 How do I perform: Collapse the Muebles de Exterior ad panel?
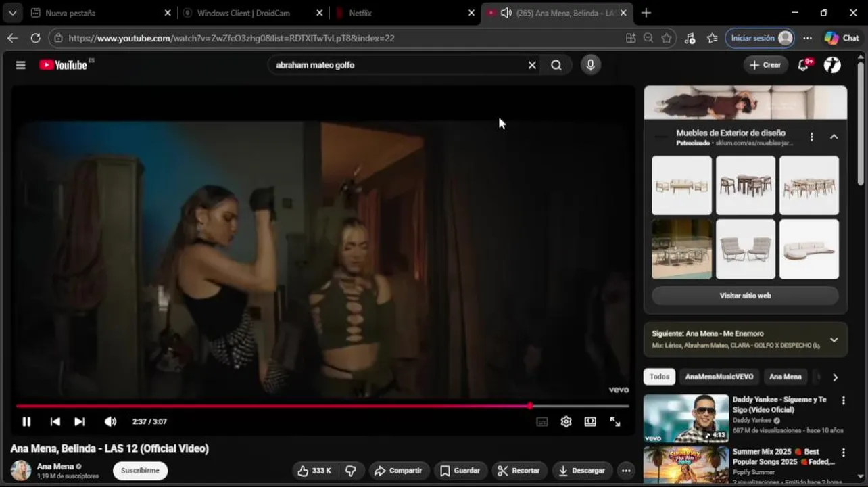pyautogui.click(x=834, y=137)
